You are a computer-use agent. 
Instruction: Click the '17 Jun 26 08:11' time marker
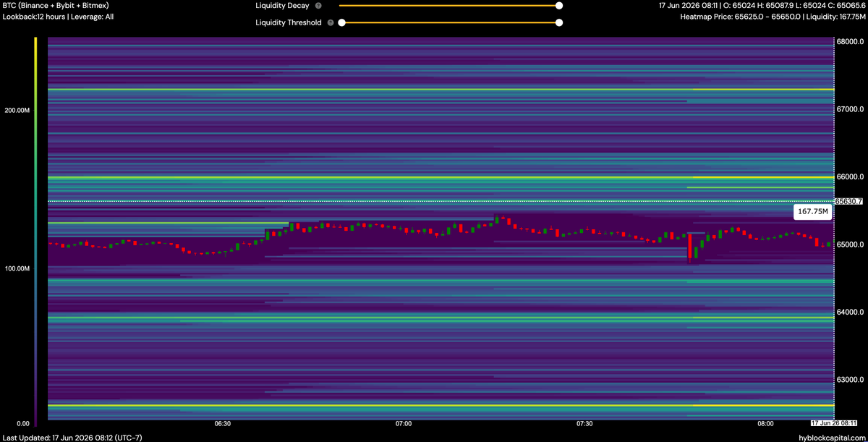[x=833, y=422]
